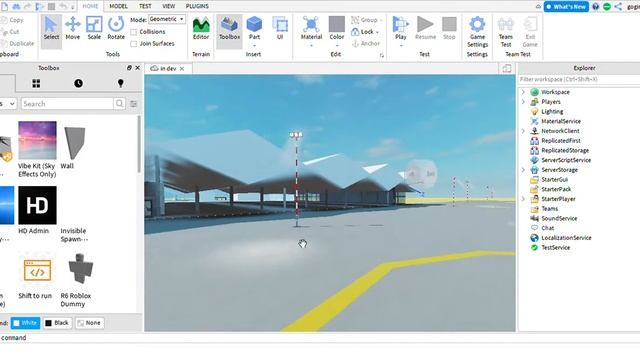Image resolution: width=640 pixels, height=360 pixels.
Task: Switch to the MODEL ribbon tab
Action: pos(118,6)
